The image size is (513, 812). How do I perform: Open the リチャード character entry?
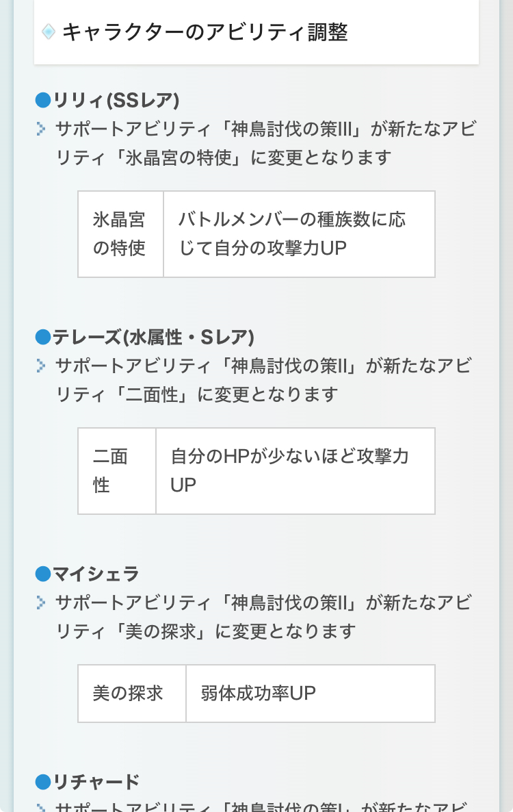96,781
